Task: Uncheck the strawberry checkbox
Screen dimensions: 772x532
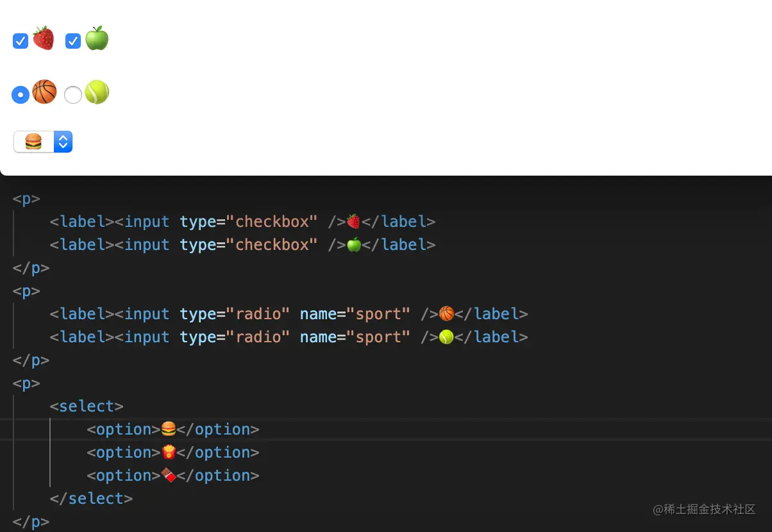Action: click(21, 41)
